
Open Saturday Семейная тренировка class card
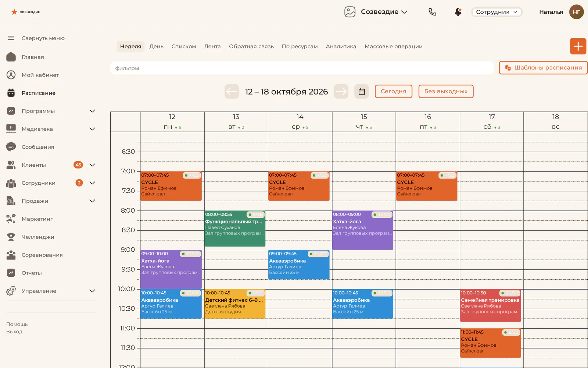point(491,305)
